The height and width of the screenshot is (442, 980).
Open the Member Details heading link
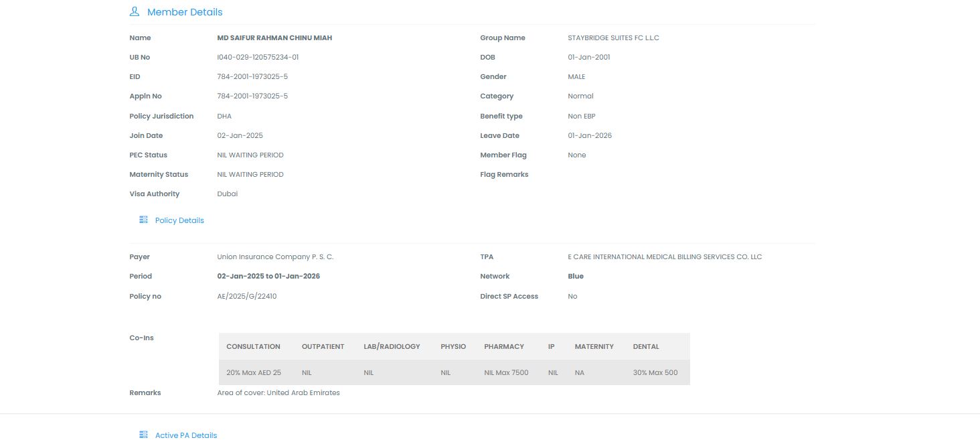coord(185,12)
